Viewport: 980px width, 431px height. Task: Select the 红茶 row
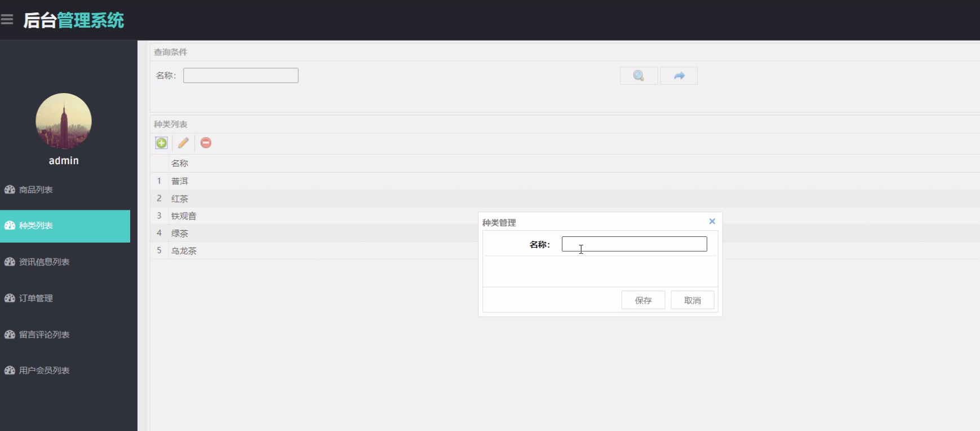tap(565, 199)
